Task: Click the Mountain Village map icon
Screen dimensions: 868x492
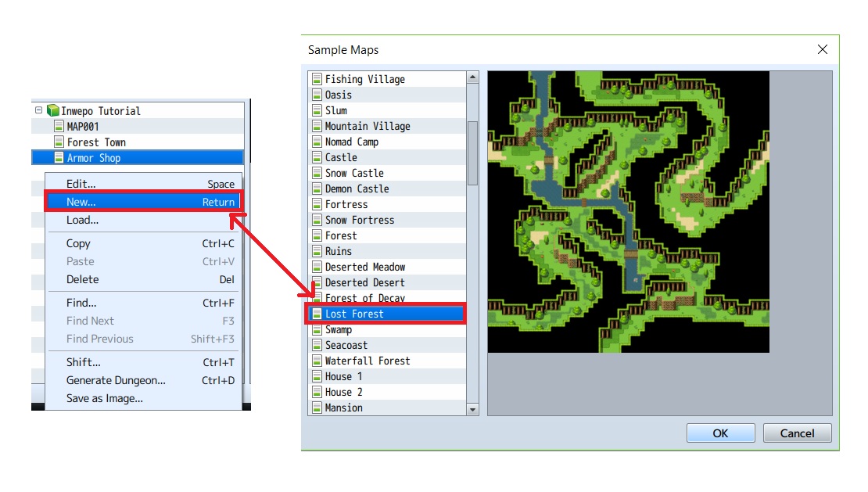Action: pyautogui.click(x=317, y=126)
